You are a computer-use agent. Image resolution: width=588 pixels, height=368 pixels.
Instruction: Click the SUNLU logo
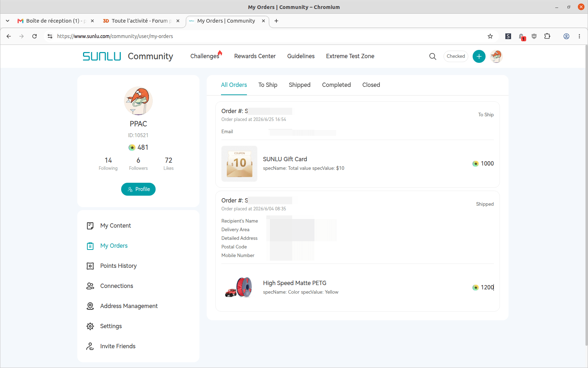pos(102,56)
